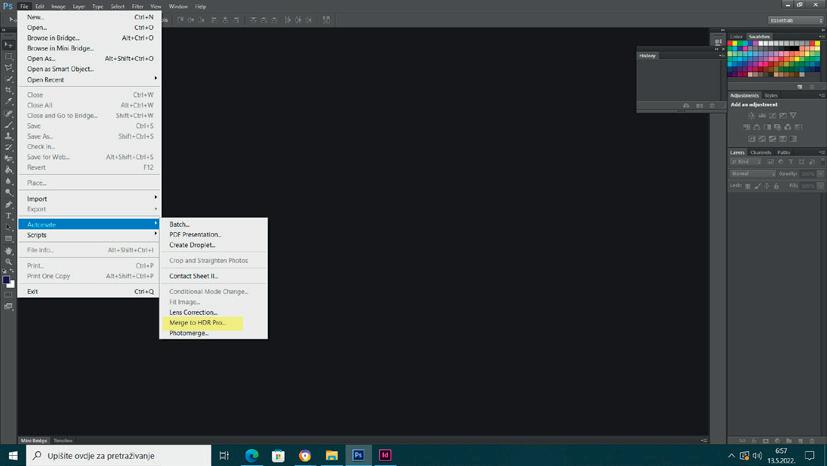Image resolution: width=827 pixels, height=466 pixels.
Task: Click the History panel camera snapshot icon
Action: 699,106
